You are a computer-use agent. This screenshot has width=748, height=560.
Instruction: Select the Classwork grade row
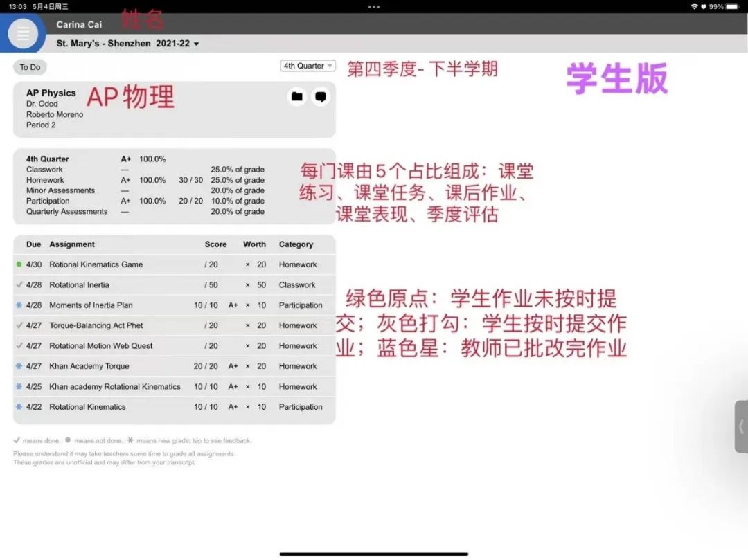coord(145,169)
